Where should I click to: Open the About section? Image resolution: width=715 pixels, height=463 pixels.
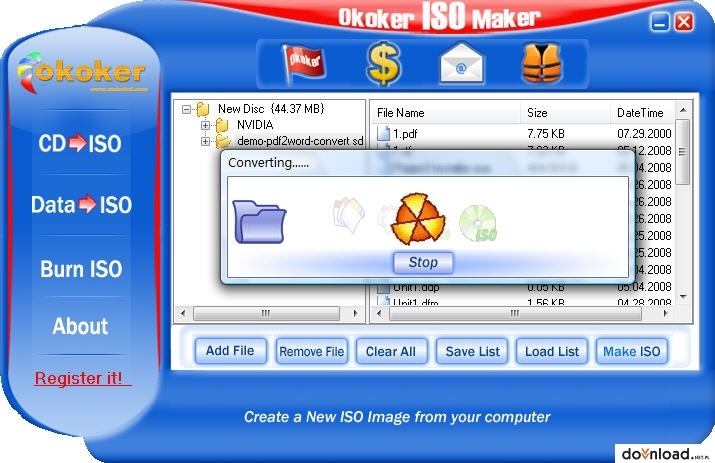pos(80,326)
